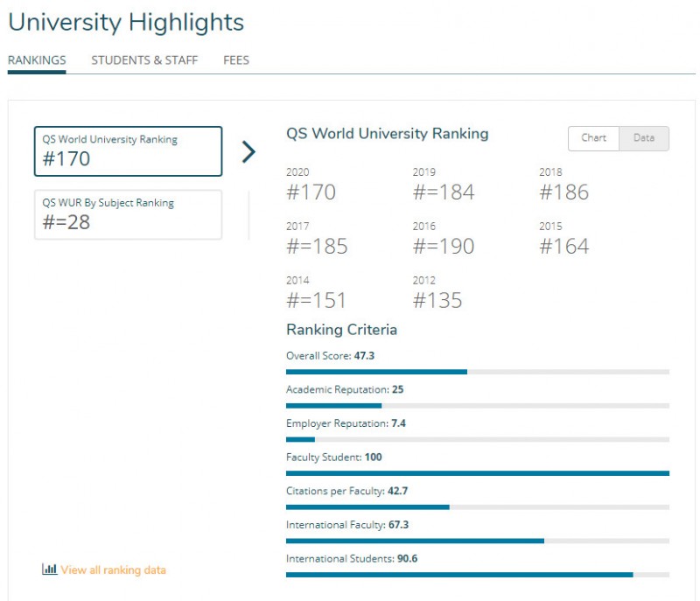The width and height of the screenshot is (700, 601).
Task: Click the Citations per Faculty: 42.7 label
Action: click(x=346, y=492)
